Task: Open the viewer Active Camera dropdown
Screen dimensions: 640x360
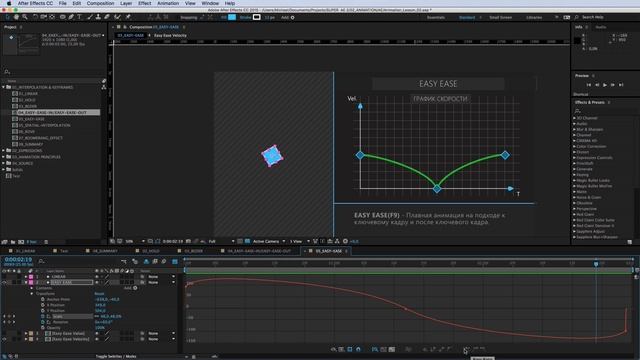Action: pos(269,241)
